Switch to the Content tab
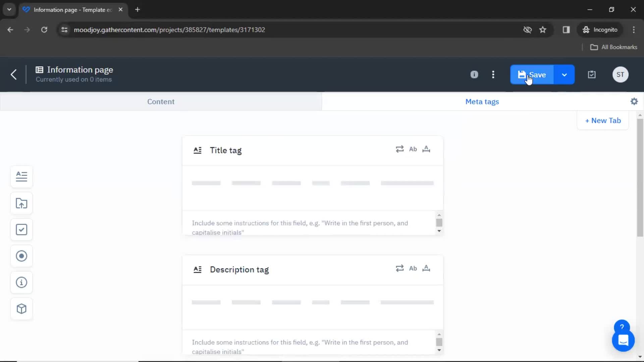 tap(161, 102)
